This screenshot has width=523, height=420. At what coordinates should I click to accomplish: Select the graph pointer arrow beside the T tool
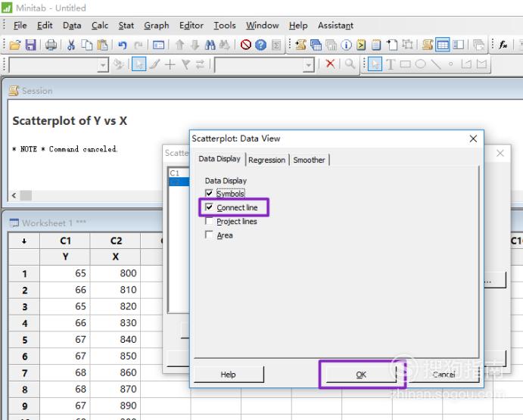375,64
